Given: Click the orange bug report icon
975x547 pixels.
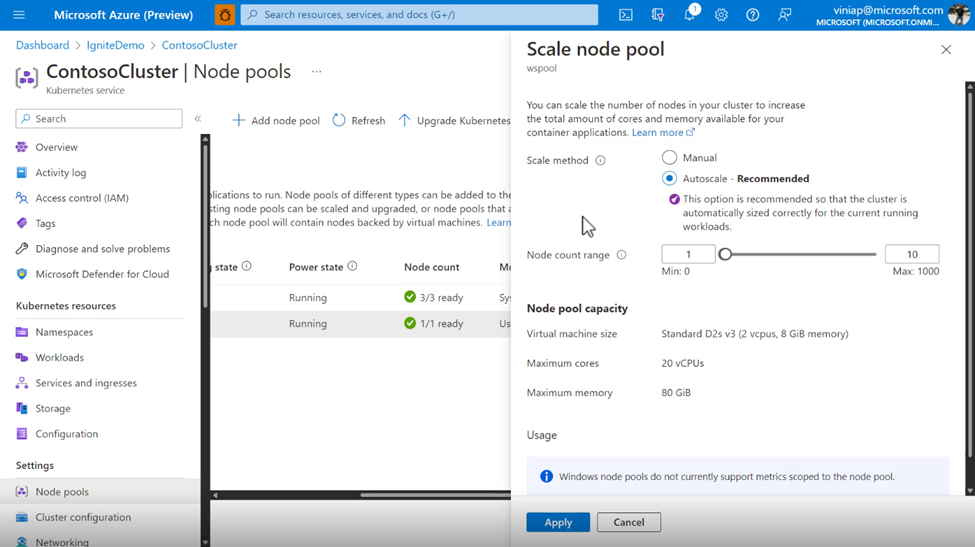Looking at the screenshot, I should click(x=225, y=14).
